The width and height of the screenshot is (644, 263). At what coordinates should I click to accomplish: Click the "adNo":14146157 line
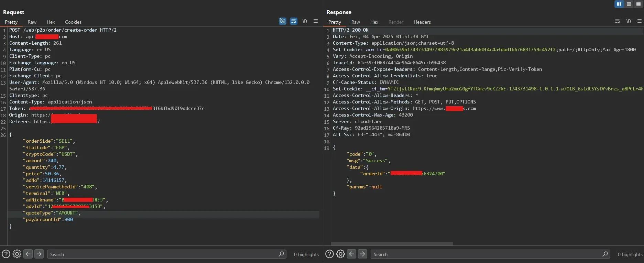coord(45,180)
